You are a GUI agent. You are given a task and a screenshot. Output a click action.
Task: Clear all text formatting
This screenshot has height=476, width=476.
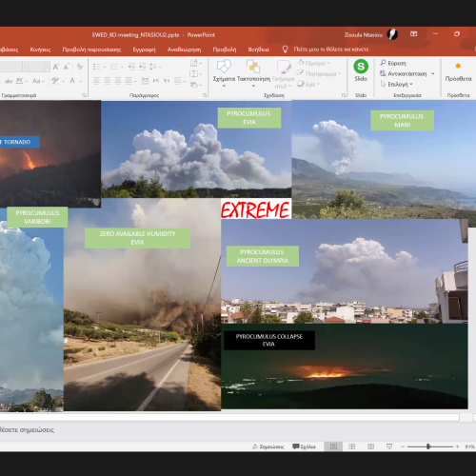point(80,67)
